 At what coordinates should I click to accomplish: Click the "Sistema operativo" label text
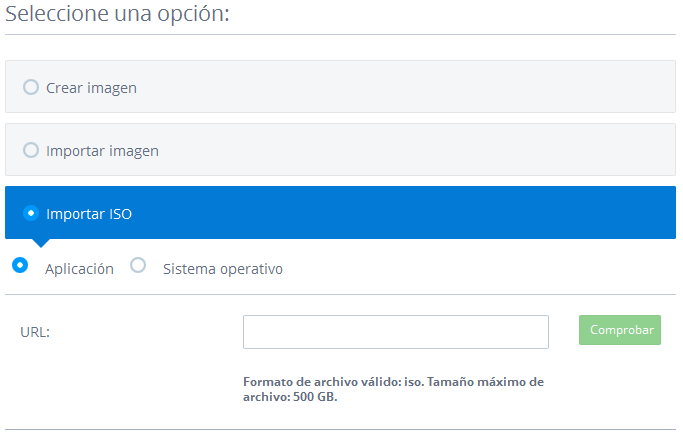[222, 269]
